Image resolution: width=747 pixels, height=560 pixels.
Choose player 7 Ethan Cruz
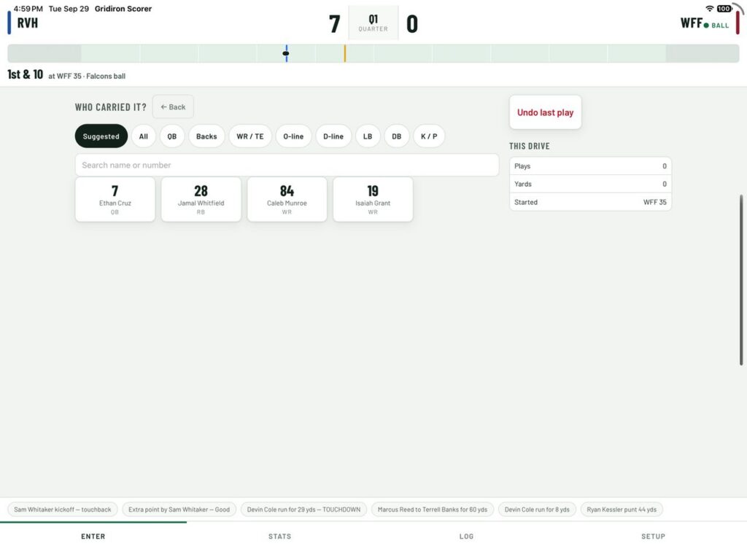tap(115, 200)
